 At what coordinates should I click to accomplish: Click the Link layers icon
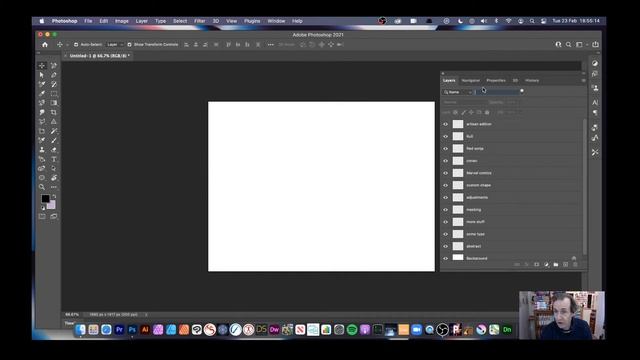pyautogui.click(x=517, y=264)
